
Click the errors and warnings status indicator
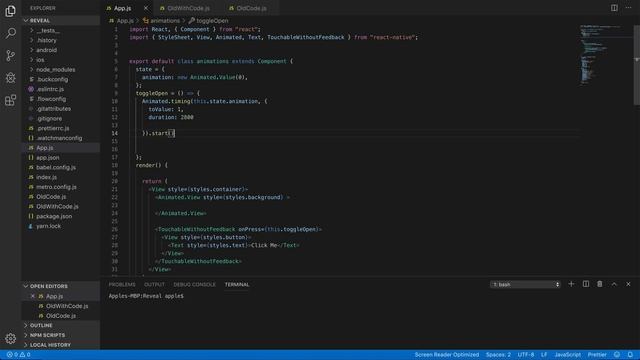18,355
